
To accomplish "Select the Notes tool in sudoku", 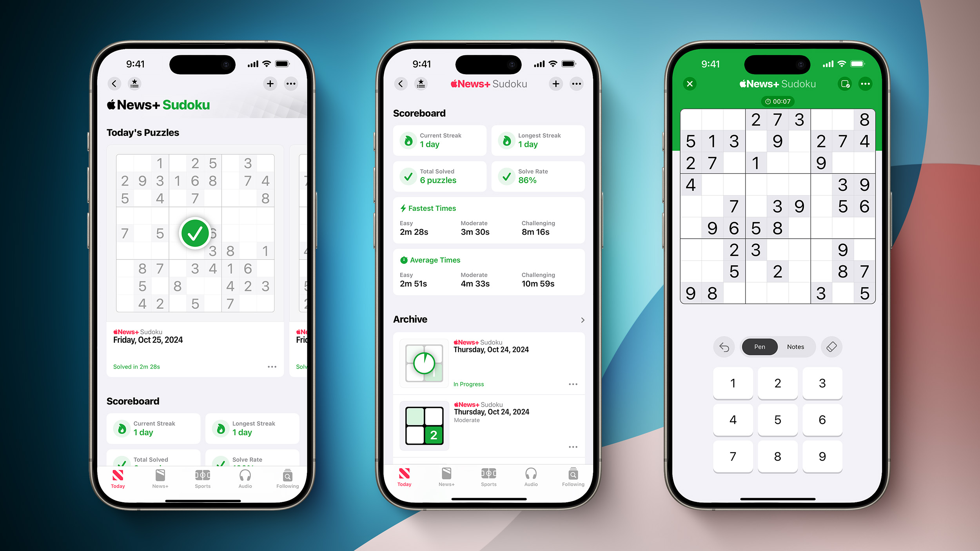I will click(x=796, y=346).
